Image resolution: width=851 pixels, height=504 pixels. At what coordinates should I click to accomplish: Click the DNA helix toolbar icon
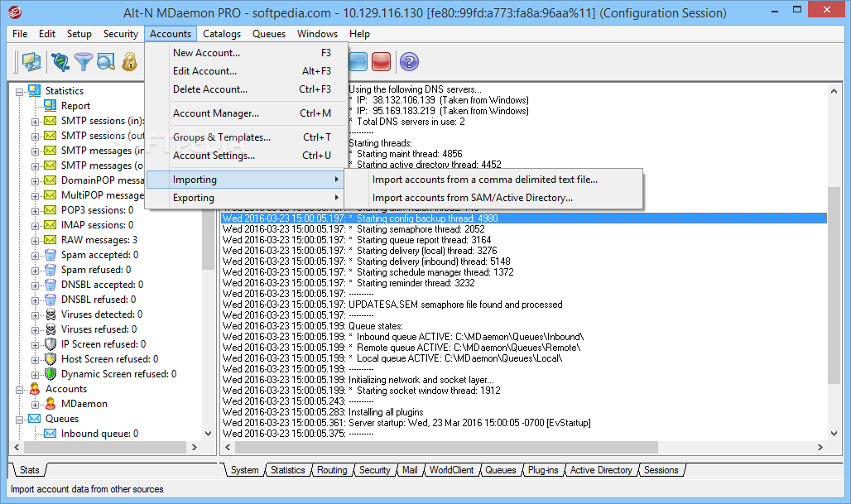[60, 62]
